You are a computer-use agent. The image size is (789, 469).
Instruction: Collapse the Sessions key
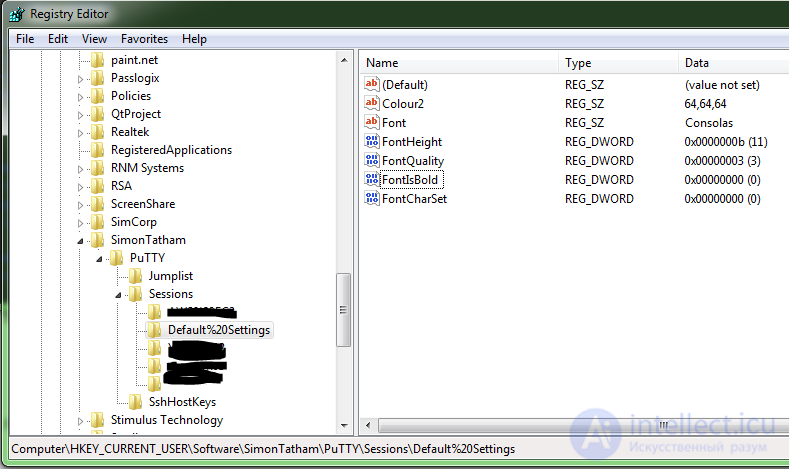pyautogui.click(x=118, y=295)
